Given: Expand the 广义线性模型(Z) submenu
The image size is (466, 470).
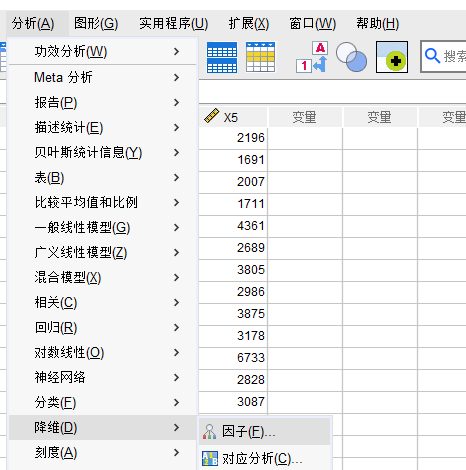Looking at the screenshot, I should tap(102, 252).
